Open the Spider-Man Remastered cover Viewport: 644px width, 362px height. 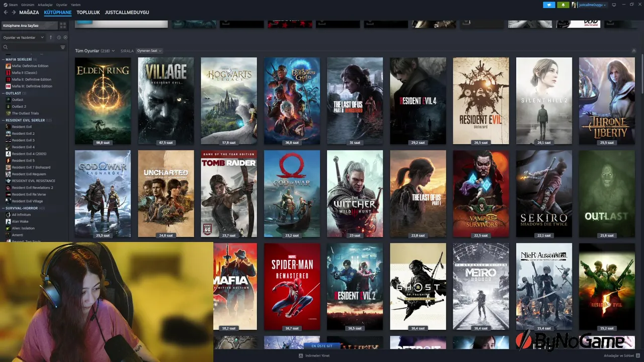coord(292,287)
